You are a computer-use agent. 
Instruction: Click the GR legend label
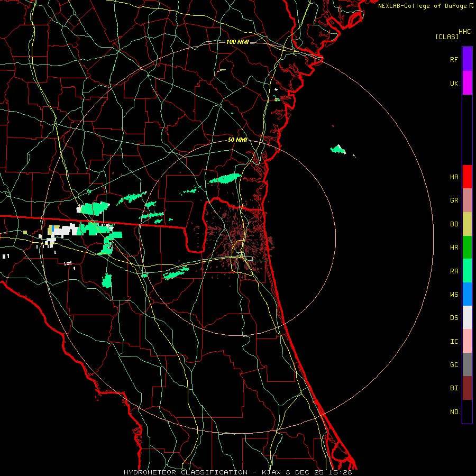pyautogui.click(x=454, y=200)
